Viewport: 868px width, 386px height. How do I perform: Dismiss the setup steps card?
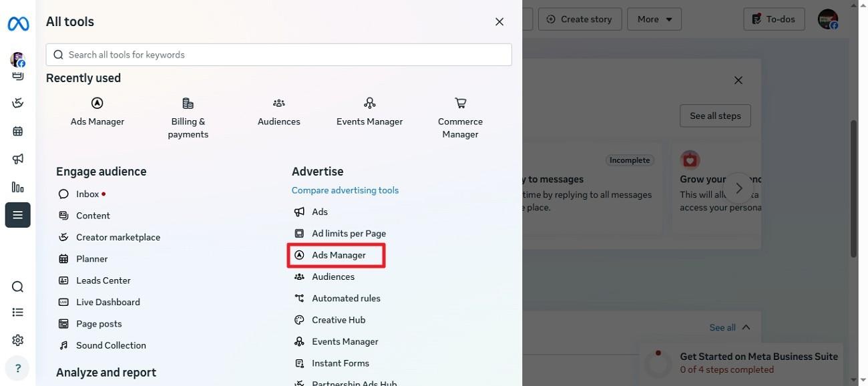[x=738, y=80]
